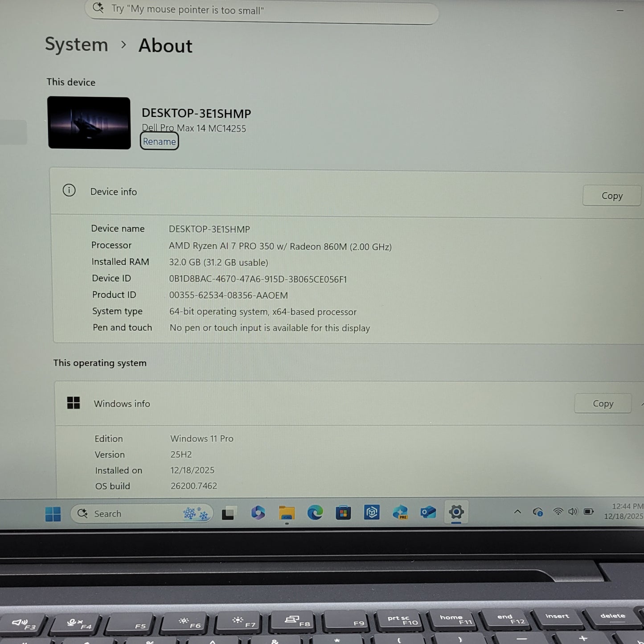Launch the Microsoft Store from the taskbar
Screen dimensions: 644x644
(344, 513)
